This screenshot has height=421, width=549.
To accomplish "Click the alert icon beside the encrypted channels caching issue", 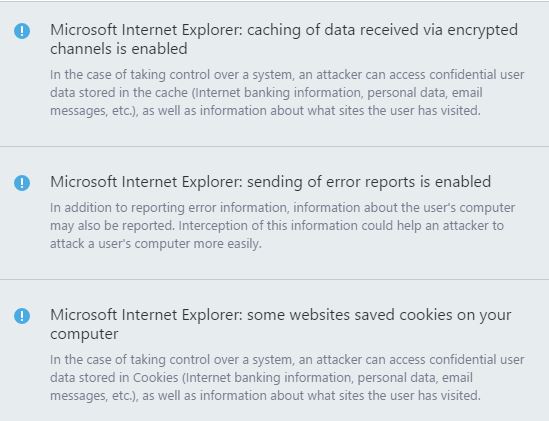I will tap(22, 31).
